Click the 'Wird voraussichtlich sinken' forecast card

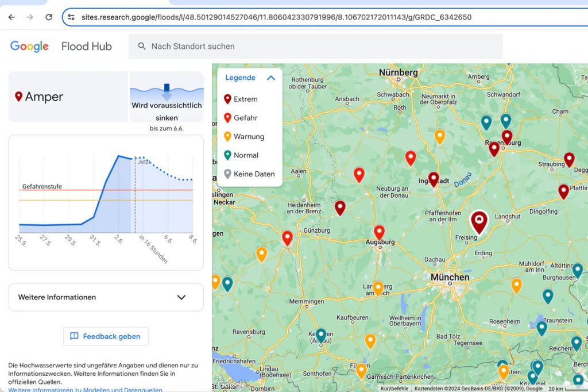tap(167, 97)
